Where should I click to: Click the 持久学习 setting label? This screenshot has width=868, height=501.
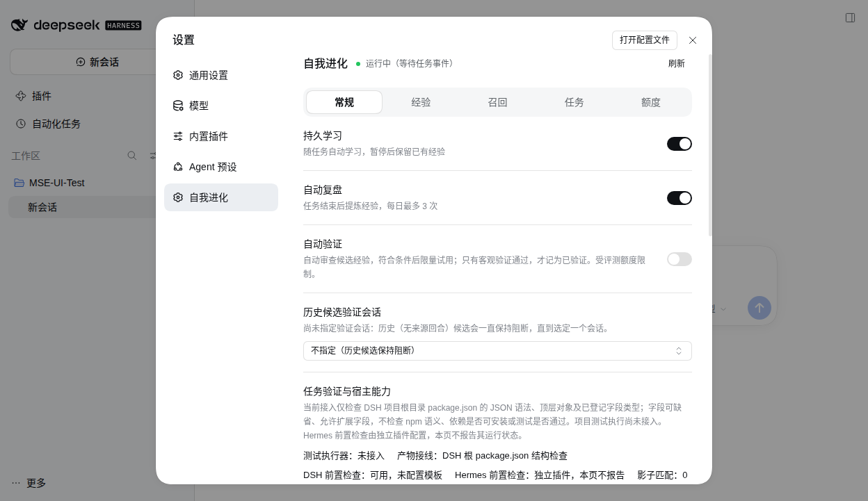tap(323, 135)
